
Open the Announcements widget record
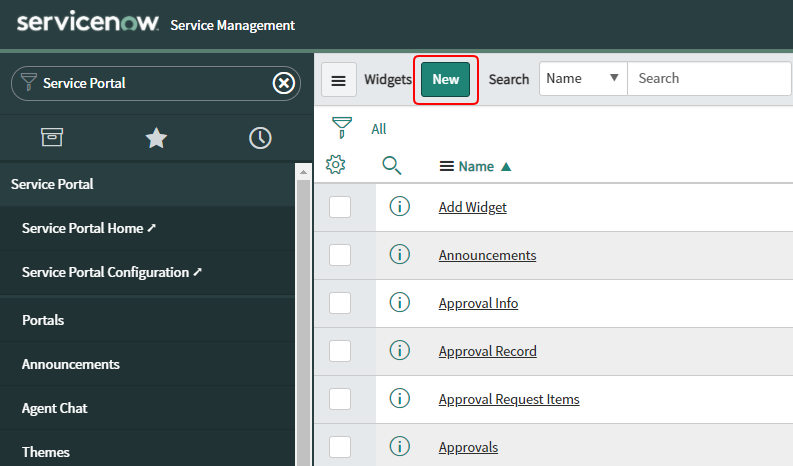pyautogui.click(x=487, y=256)
